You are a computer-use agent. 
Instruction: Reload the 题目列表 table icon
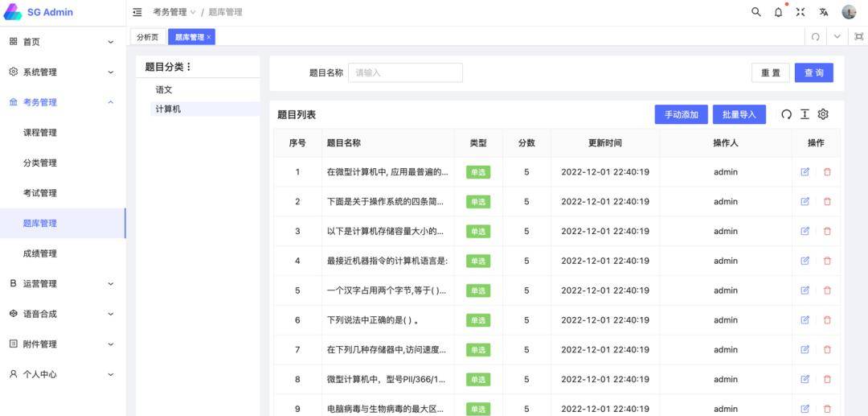pos(786,115)
